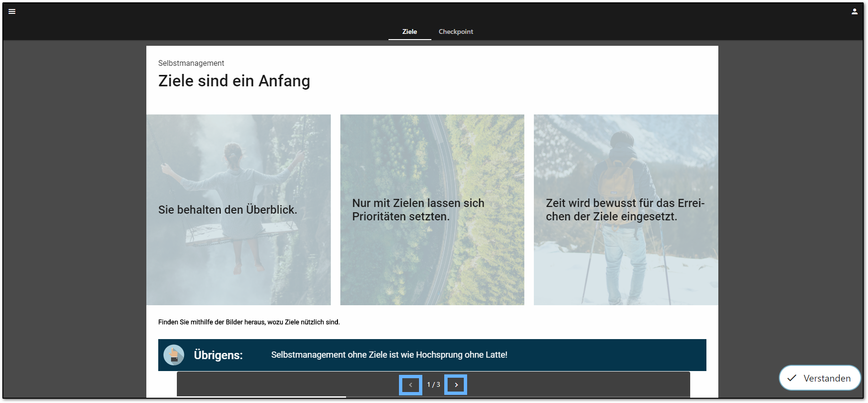Viewport: 868px width, 403px height.
Task: Go to the previous page arrow
Action: pos(410,385)
